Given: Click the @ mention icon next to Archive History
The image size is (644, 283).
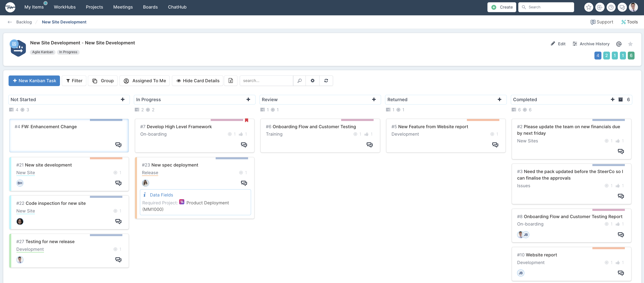Looking at the screenshot, I should coord(619,44).
